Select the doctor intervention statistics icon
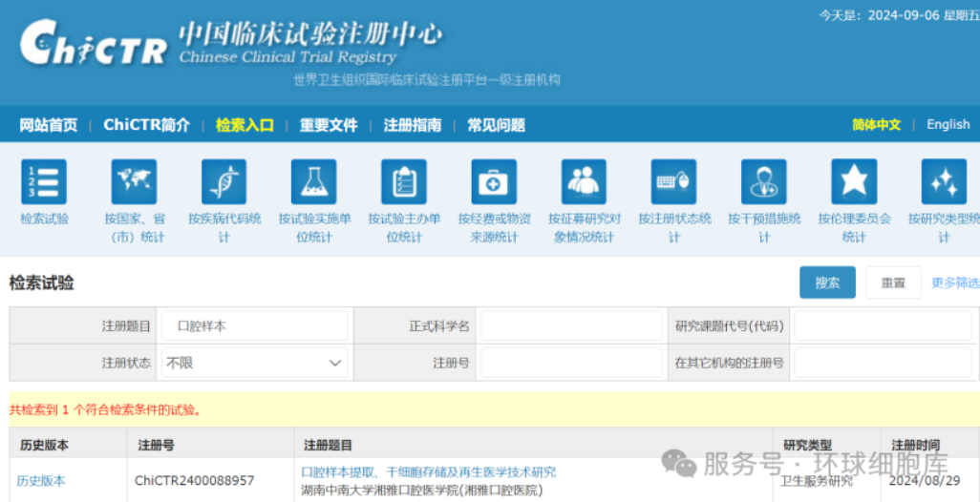This screenshot has width=980, height=502. 764,182
